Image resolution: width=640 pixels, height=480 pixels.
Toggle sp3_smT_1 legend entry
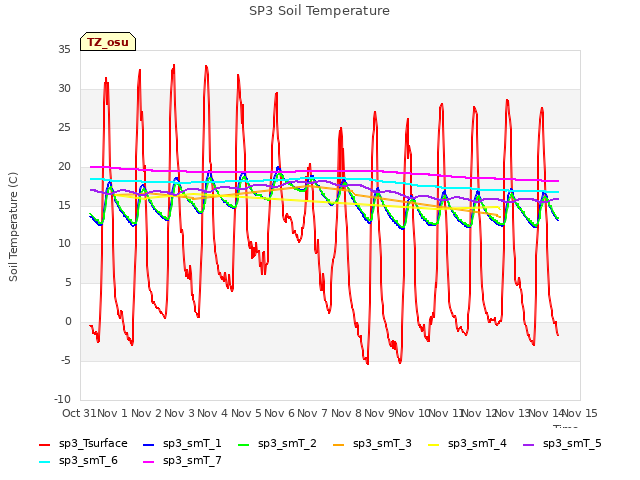[182, 443]
